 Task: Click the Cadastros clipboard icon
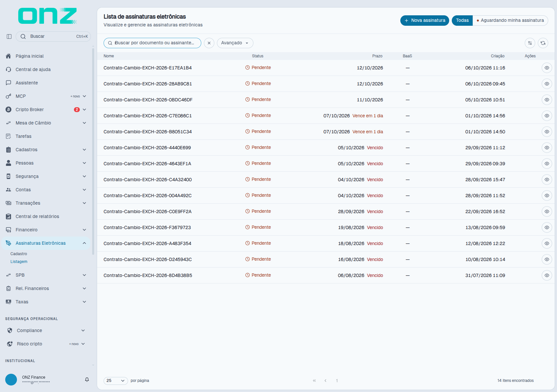(8, 150)
